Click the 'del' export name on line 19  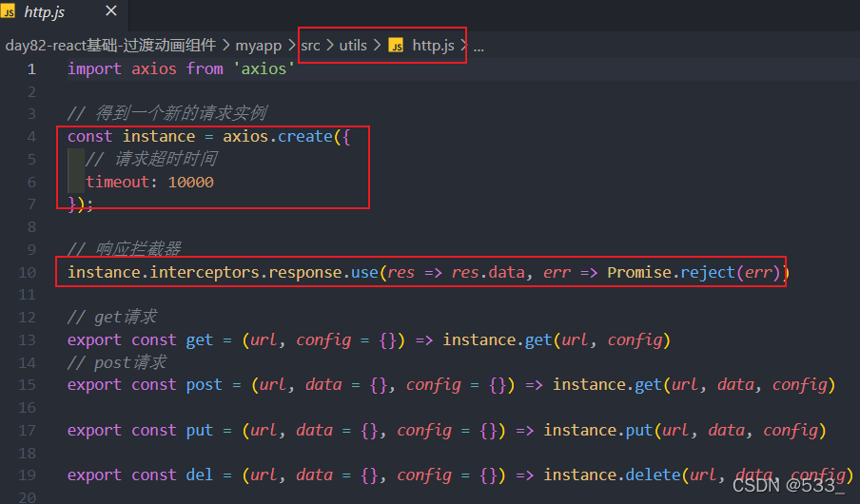pyautogui.click(x=199, y=475)
